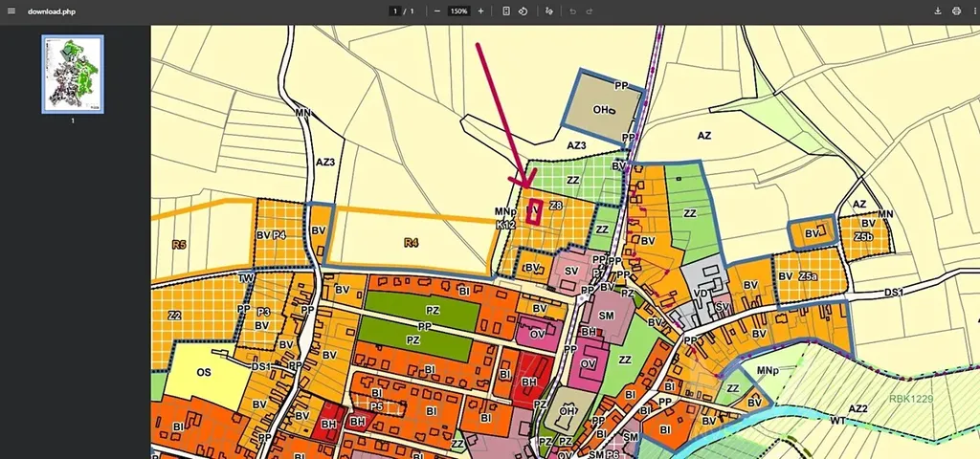Viewport: 980px width, 459px height.
Task: Click the R5 zone label on map
Action: click(x=179, y=245)
